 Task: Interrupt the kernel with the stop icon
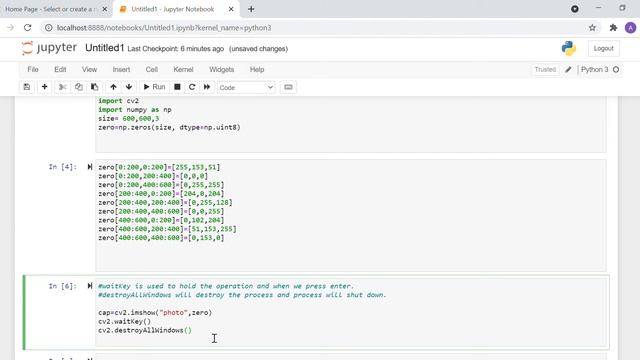click(x=177, y=87)
